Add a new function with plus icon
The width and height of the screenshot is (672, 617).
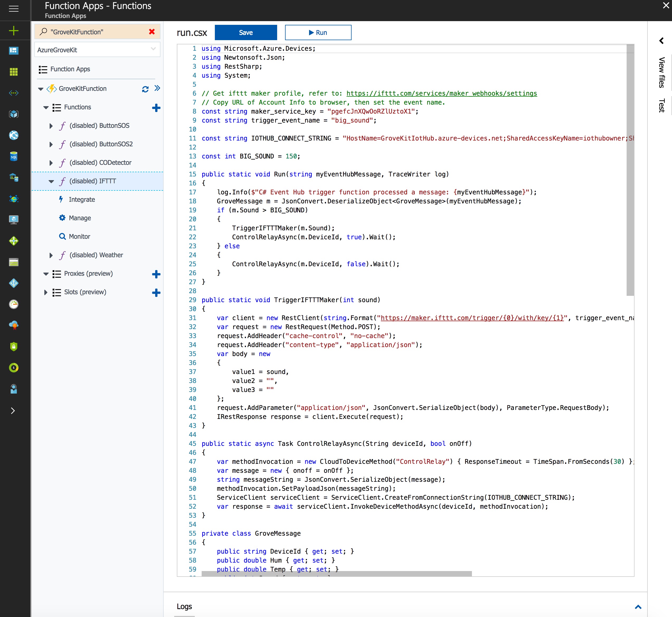click(x=156, y=107)
